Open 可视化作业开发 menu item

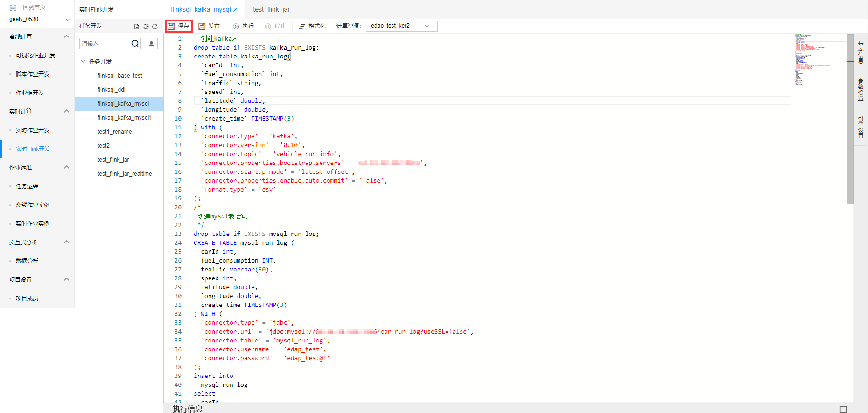coord(35,56)
